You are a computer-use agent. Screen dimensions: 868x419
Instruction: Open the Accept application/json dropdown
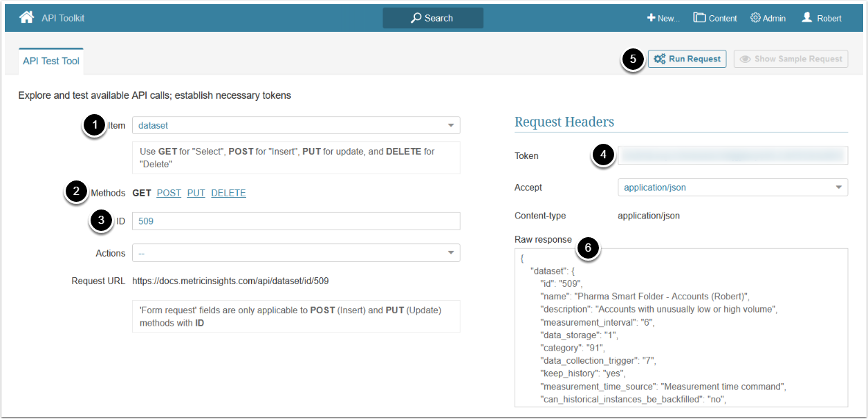(x=732, y=187)
